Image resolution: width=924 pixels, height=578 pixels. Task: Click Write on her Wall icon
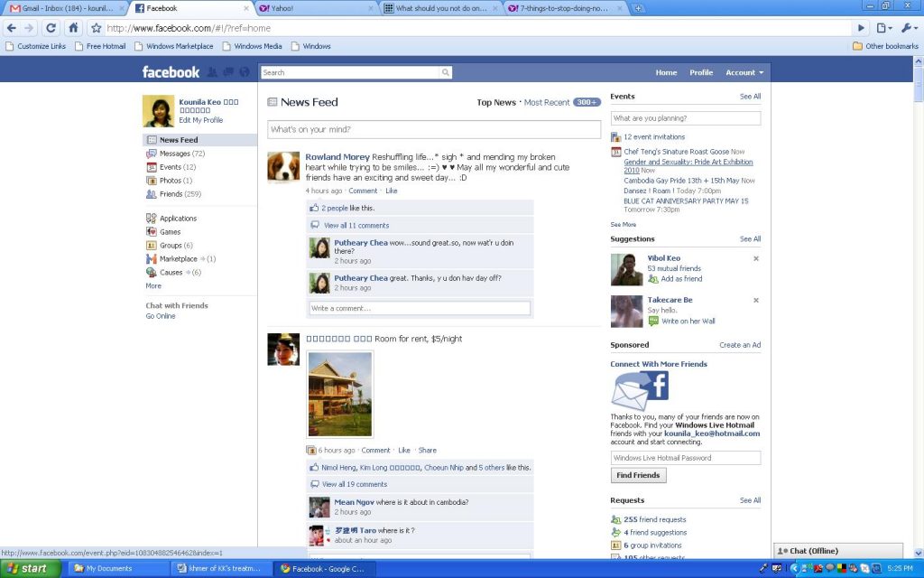tap(653, 321)
